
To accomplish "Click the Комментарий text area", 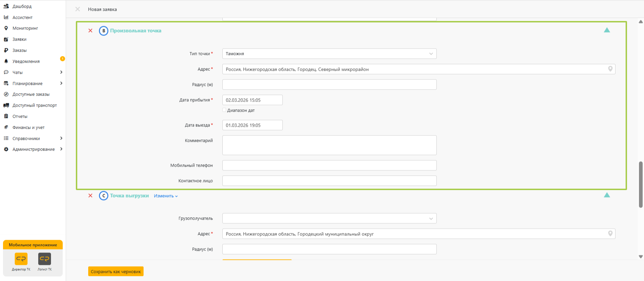I will click(329, 145).
